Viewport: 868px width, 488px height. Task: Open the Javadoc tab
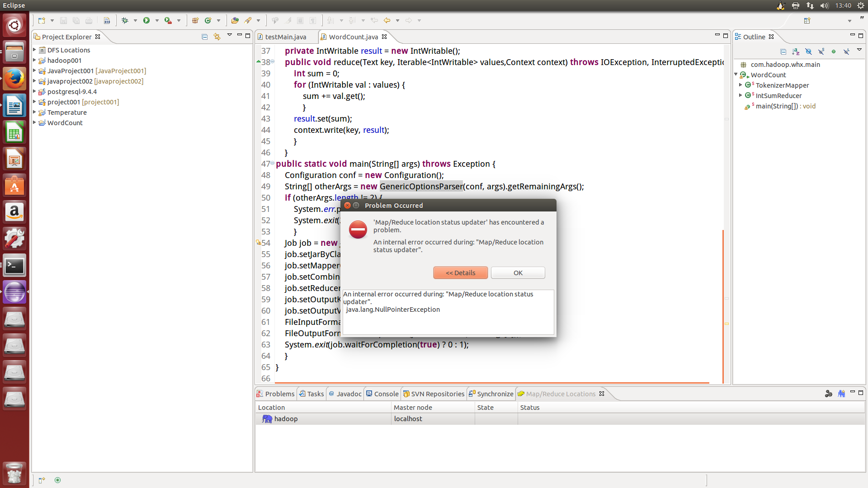(x=345, y=394)
